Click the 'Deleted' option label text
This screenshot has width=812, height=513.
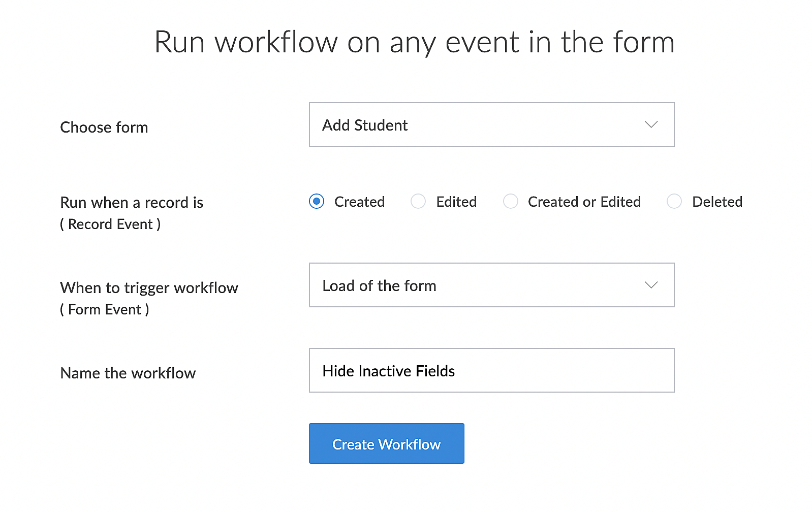717,202
